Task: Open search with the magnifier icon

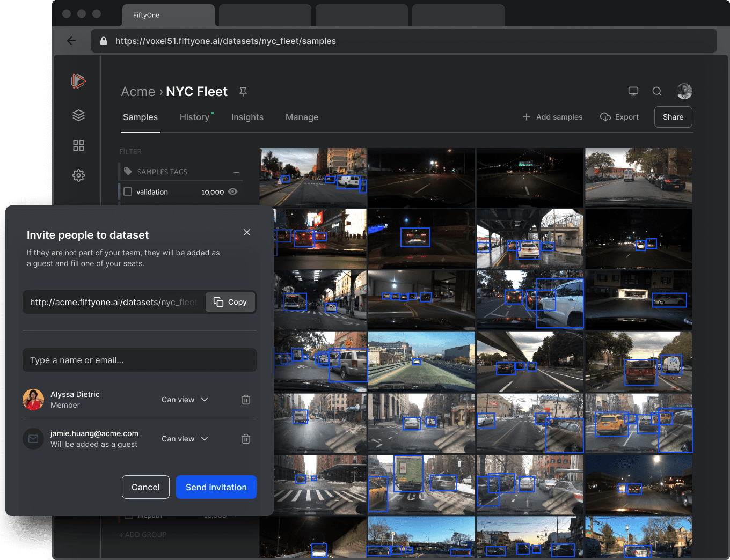Action: [657, 91]
